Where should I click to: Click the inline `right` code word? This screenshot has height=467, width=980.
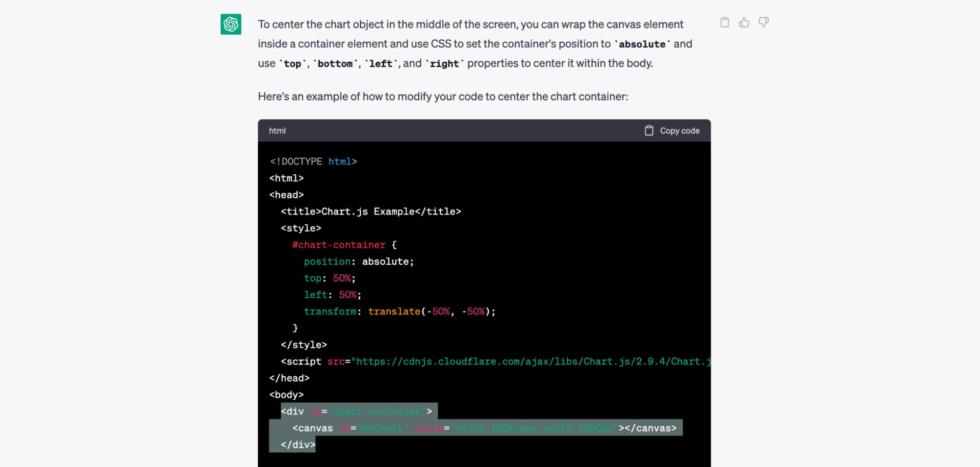point(444,64)
